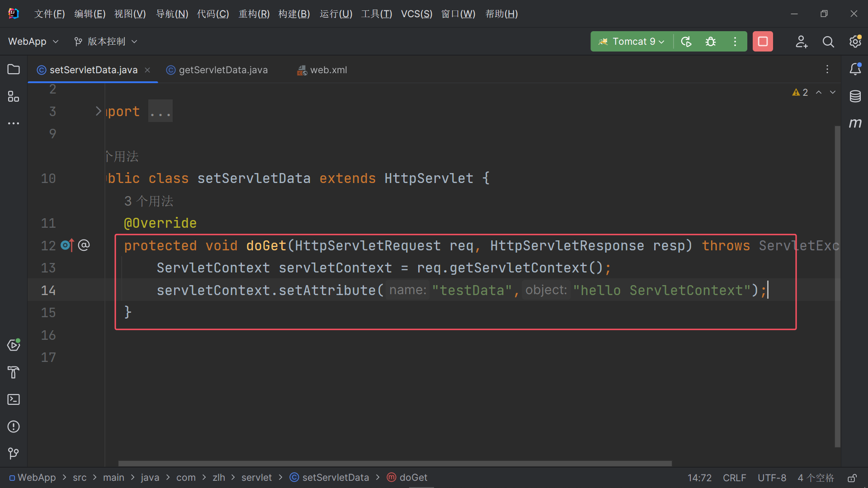
Task: Stop the running Tomcat server
Action: pyautogui.click(x=763, y=41)
